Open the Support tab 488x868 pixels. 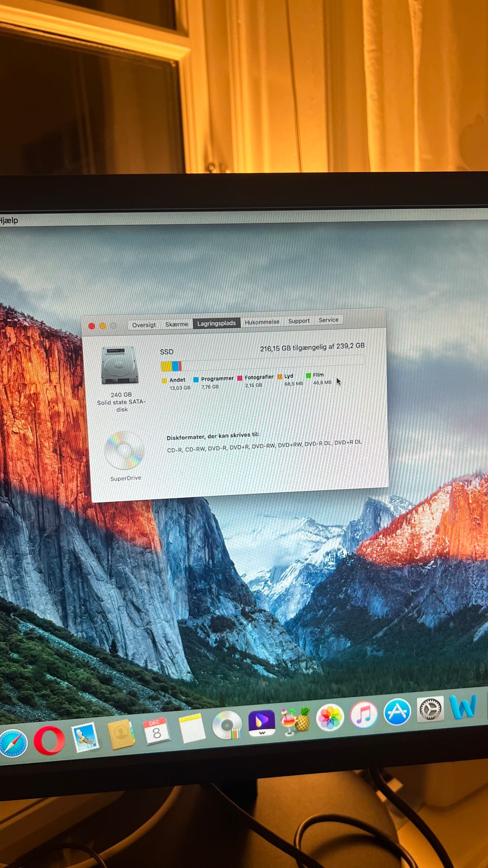[x=299, y=321]
